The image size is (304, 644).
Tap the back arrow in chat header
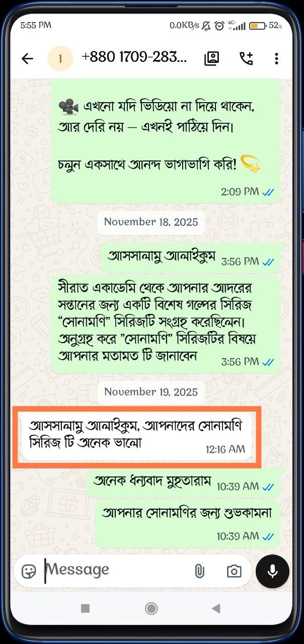click(27, 59)
